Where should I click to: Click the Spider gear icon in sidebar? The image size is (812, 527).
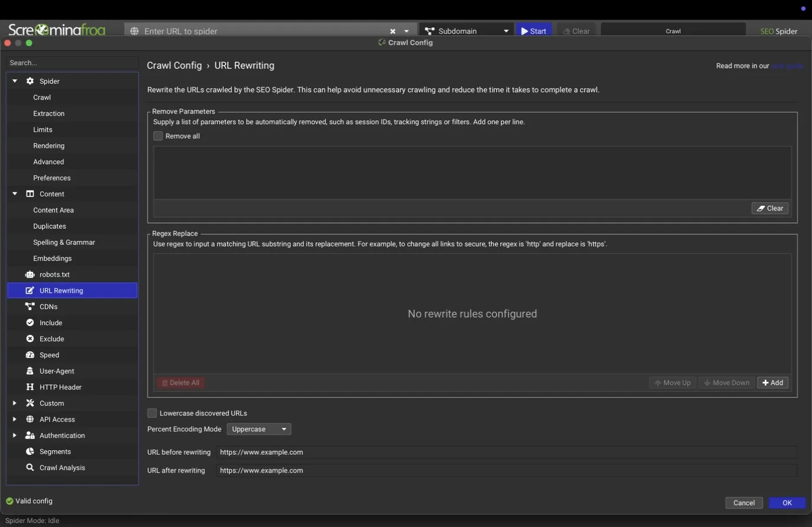pos(30,81)
